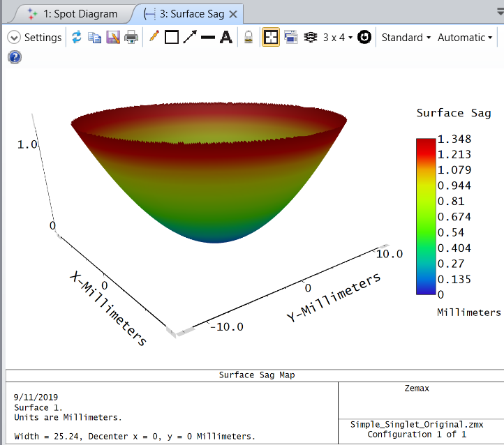Save the plot image

113,37
